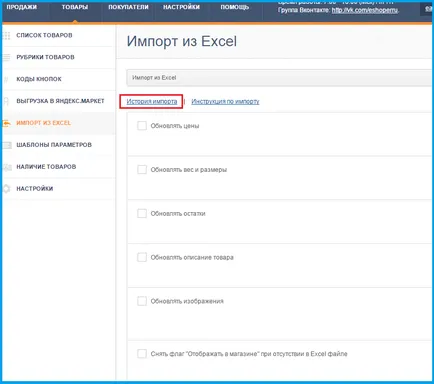Enable the Обновлять изображения checkbox
The height and width of the screenshot is (384, 434).
[142, 301]
